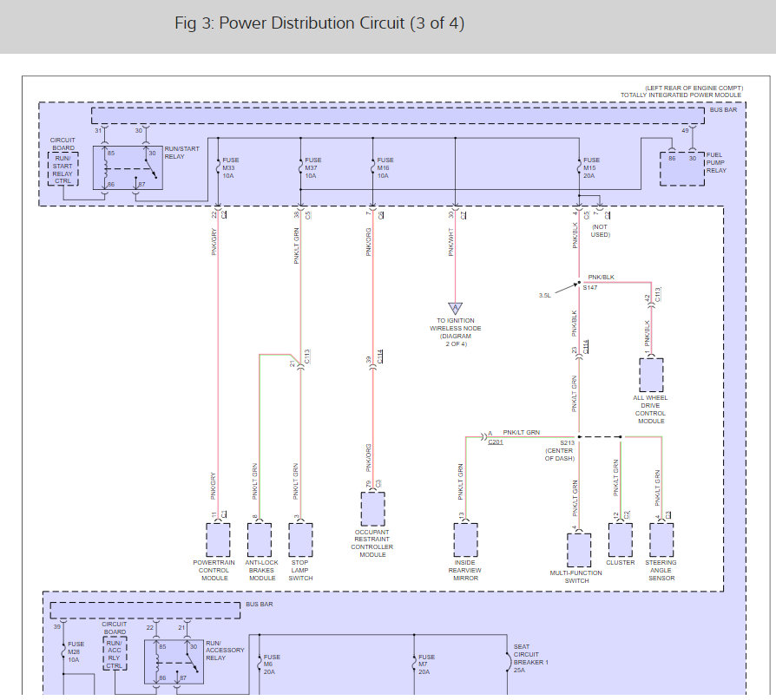Select the S147 splice label
Viewport: 776px width, 700px height.
tap(590, 287)
